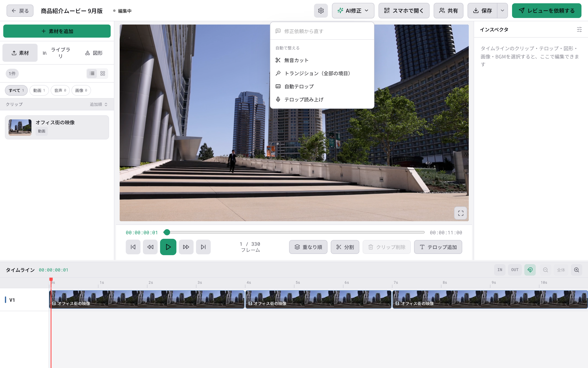
Task: Switch to 素材 tab
Action: (x=20, y=53)
